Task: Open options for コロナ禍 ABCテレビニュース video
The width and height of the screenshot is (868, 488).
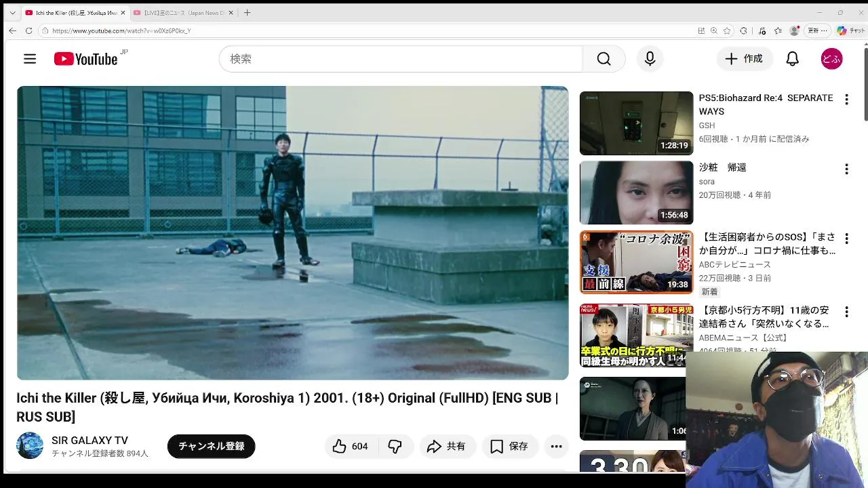Action: 846,239
